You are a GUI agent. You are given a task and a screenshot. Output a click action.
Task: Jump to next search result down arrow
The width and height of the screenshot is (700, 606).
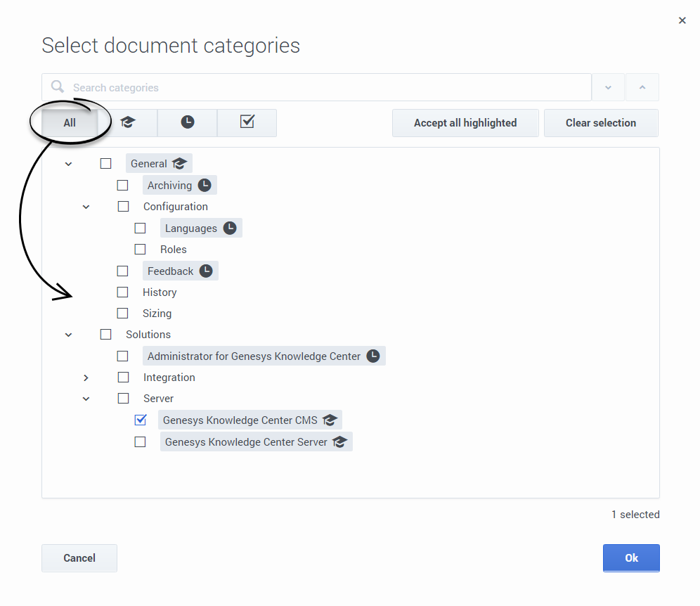609,87
